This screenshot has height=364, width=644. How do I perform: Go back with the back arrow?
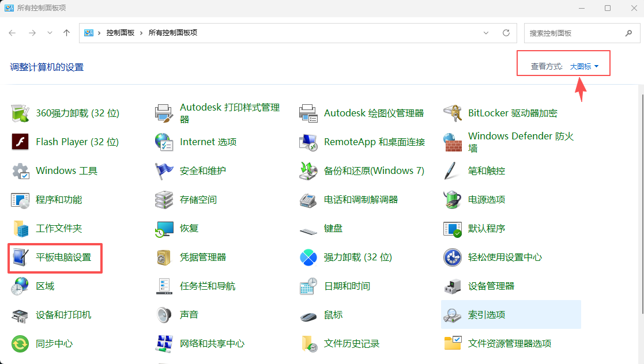(x=12, y=33)
